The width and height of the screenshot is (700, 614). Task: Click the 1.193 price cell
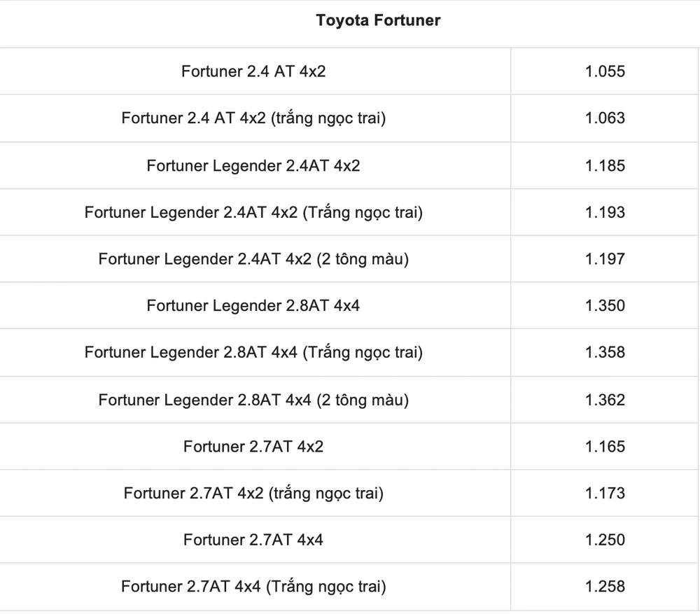(x=605, y=212)
